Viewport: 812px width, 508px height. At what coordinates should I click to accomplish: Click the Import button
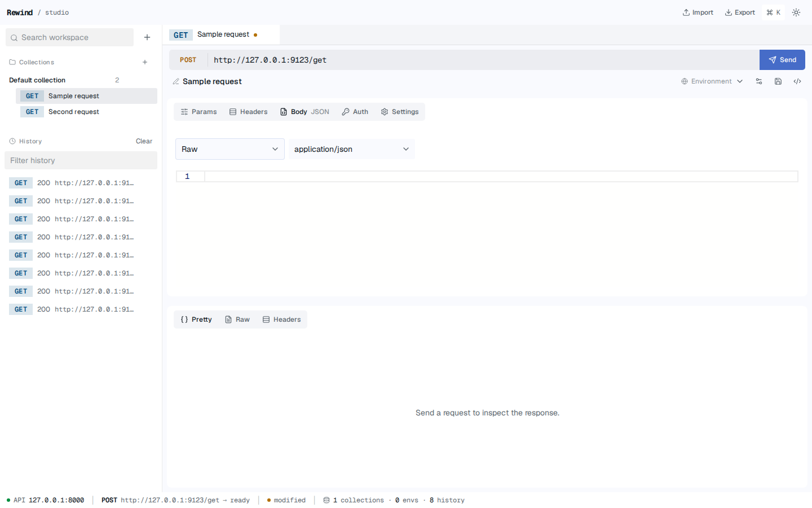tap(698, 12)
